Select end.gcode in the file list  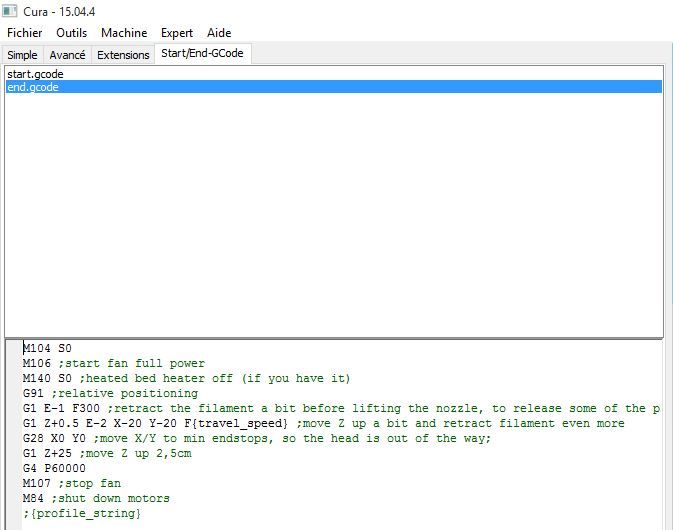pos(333,87)
